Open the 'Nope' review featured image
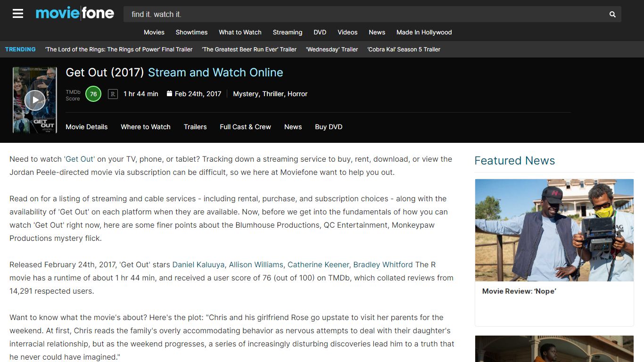This screenshot has width=644, height=362. [x=554, y=230]
